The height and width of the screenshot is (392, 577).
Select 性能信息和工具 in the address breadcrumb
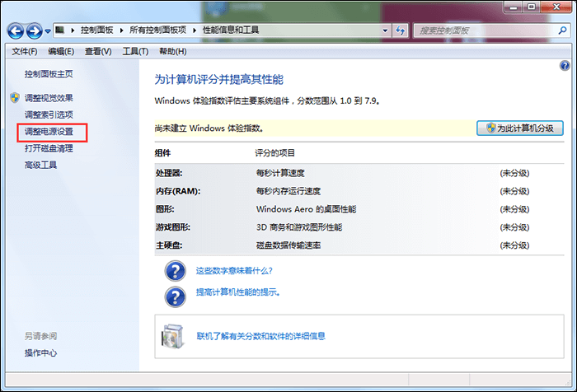(x=231, y=30)
